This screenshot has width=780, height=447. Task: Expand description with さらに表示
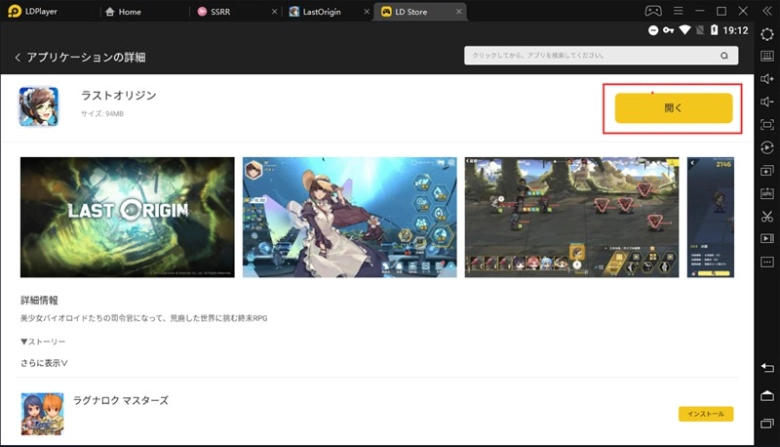coord(45,363)
